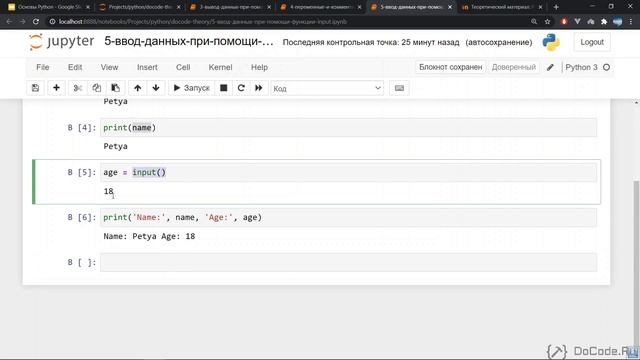This screenshot has width=640, height=360.
Task: Click into the print Name Age cell
Action: point(349,217)
